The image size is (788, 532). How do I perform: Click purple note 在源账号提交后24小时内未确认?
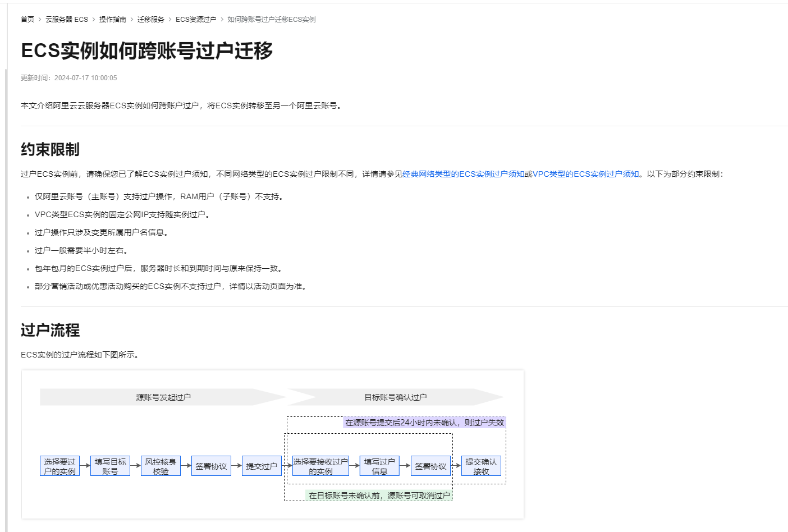tap(425, 423)
